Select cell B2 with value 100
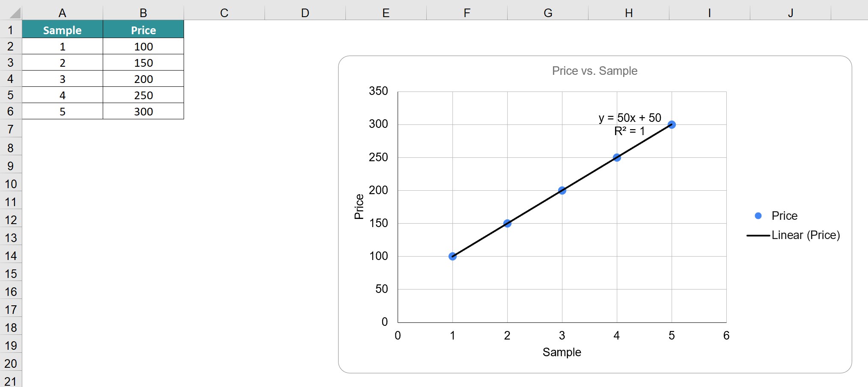Viewport: 868px width, 387px height. 143,46
